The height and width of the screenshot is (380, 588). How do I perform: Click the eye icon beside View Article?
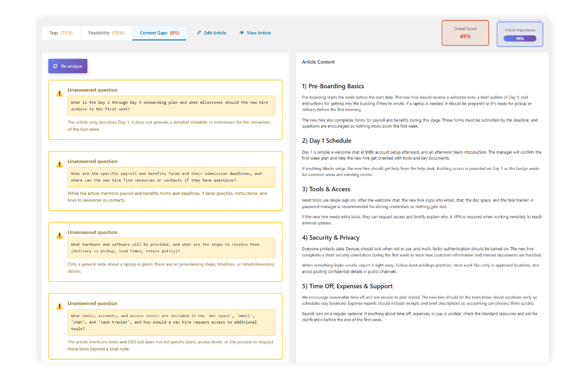coord(242,33)
